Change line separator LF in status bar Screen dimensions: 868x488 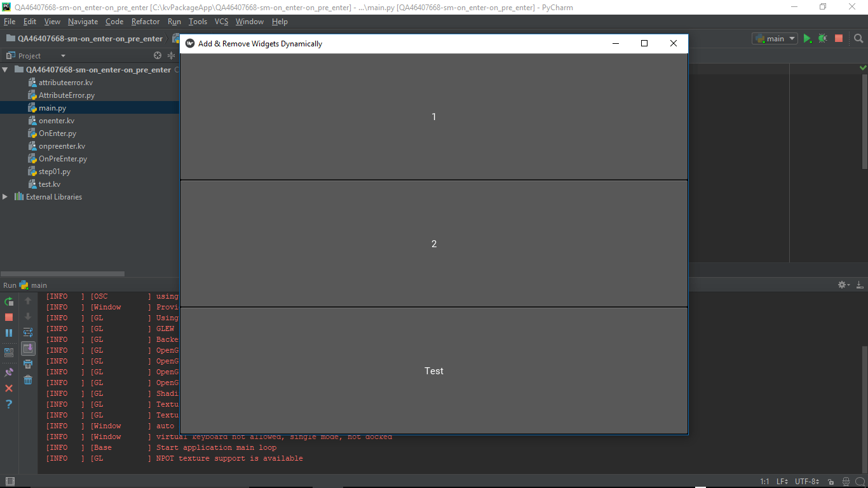pos(782,482)
